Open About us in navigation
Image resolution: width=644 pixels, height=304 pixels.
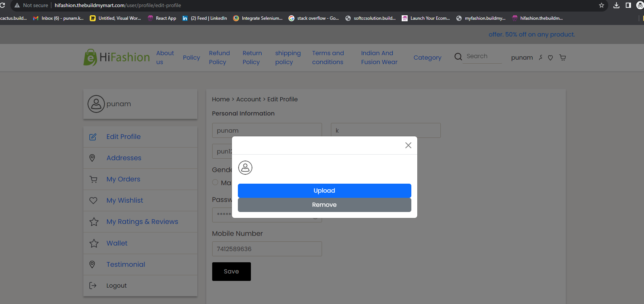pyautogui.click(x=165, y=58)
